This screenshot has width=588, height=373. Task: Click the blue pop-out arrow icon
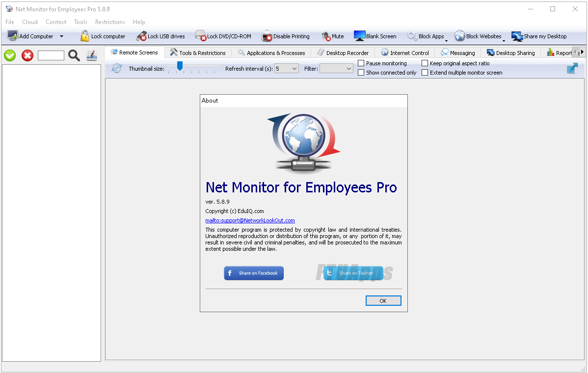[x=572, y=68]
